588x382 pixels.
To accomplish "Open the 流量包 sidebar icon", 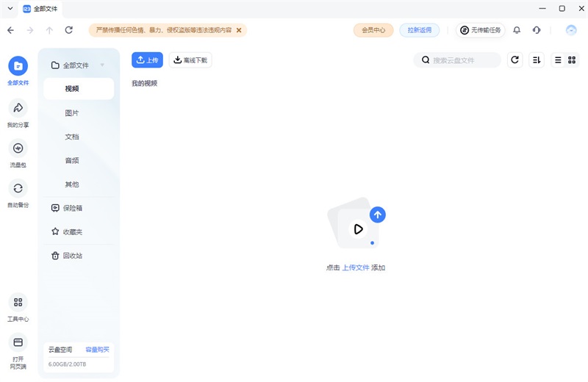I will tap(18, 148).
